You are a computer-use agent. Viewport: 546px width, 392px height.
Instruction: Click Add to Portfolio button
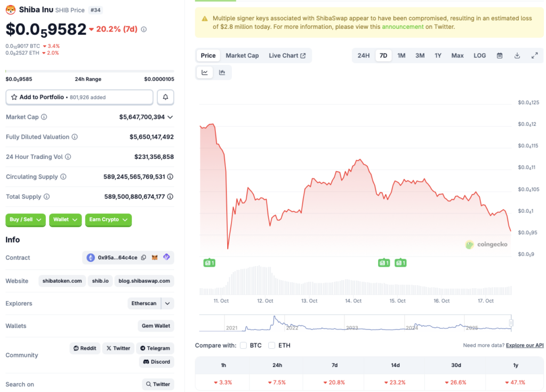(79, 97)
